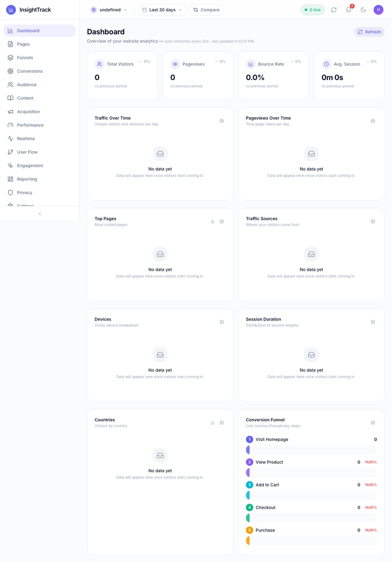Open Funnels in sidebar
Viewport: 392px width, 563px height.
pyautogui.click(x=40, y=57)
